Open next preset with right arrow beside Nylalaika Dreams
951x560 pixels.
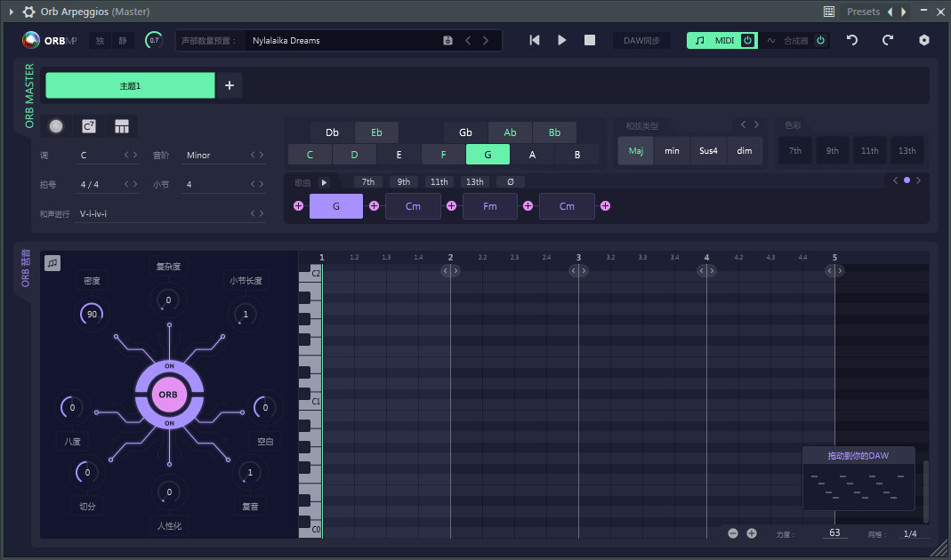tap(485, 40)
